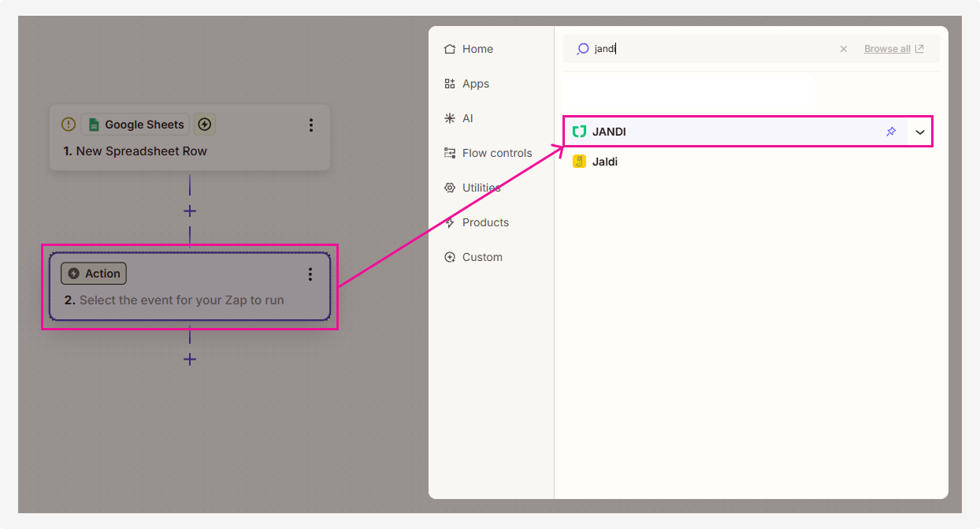Open the Products category
This screenshot has width=980, height=529.
pos(484,222)
